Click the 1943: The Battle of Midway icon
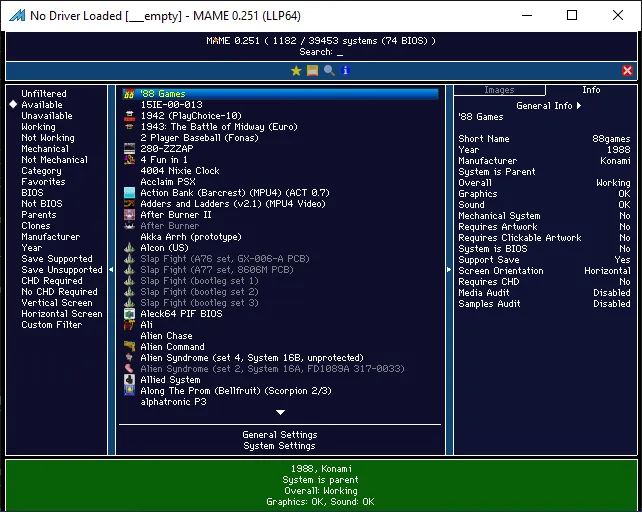 pyautogui.click(x=129, y=127)
